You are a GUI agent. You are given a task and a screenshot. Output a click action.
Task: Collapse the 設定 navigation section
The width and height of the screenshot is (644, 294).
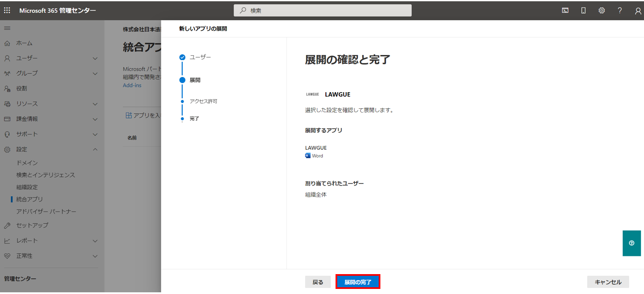point(95,149)
